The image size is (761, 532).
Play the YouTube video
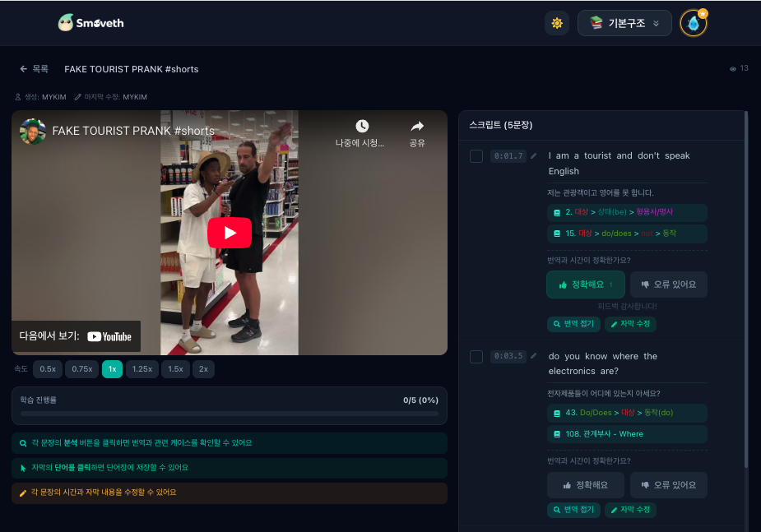coord(230,233)
